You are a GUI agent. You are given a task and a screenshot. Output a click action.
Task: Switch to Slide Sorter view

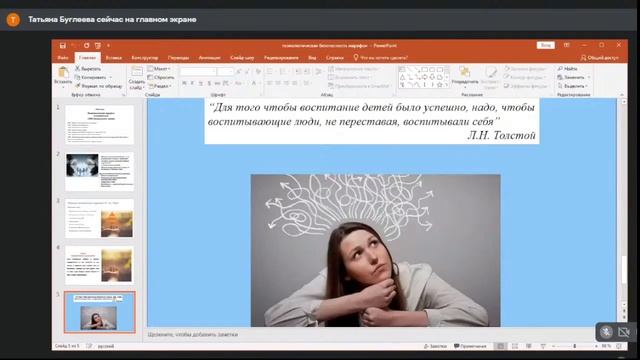click(515, 346)
